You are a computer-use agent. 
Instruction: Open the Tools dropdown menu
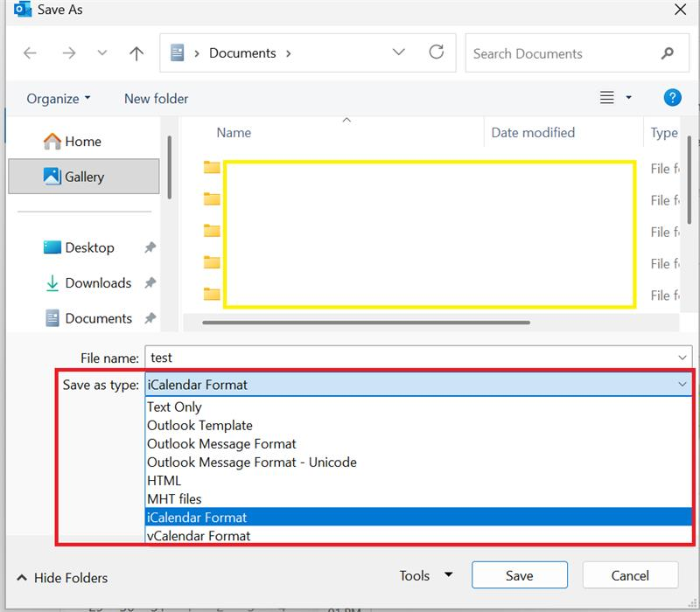pos(426,575)
